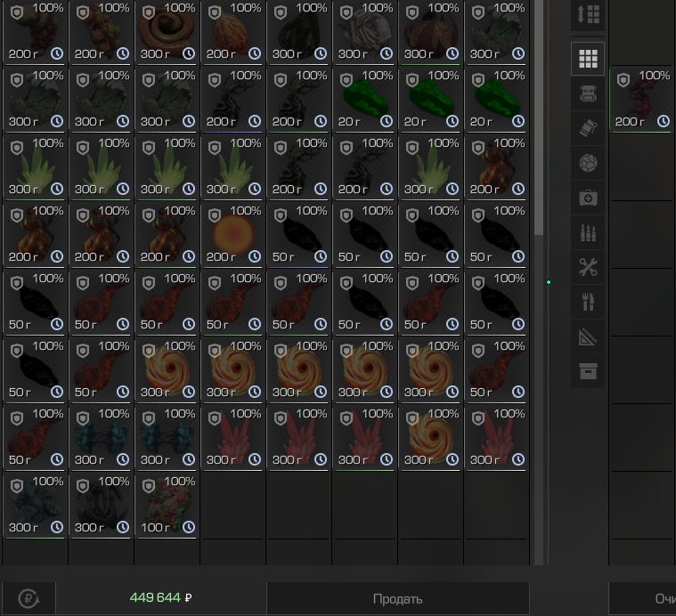
Task: Click the clock icon on glowing orange ball
Action: (255, 256)
